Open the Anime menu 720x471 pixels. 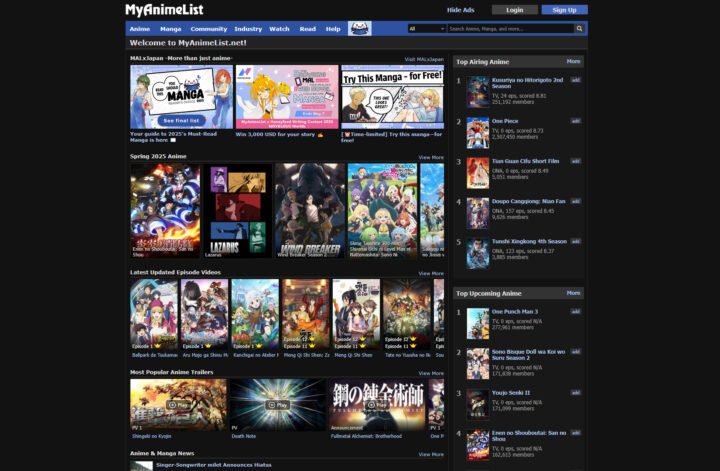pyautogui.click(x=140, y=28)
